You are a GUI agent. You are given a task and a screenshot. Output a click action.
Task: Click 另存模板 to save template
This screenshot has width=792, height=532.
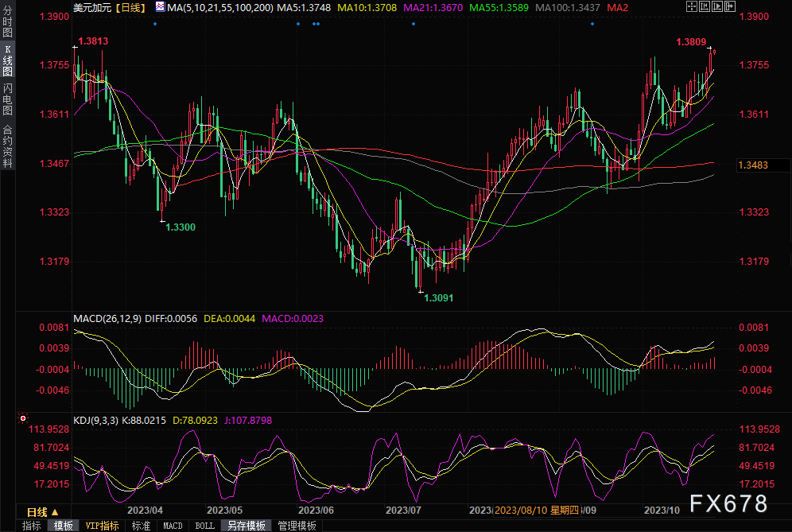pos(246,526)
